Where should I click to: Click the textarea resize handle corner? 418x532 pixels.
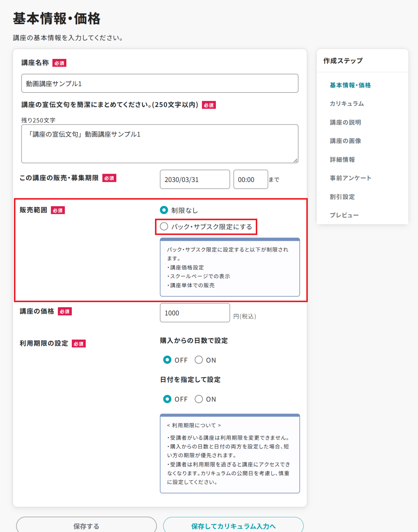295,160
